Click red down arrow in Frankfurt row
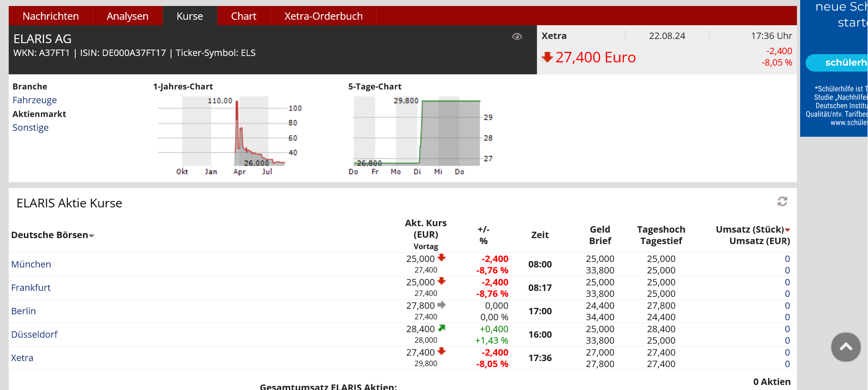868x390 pixels. pos(442,281)
